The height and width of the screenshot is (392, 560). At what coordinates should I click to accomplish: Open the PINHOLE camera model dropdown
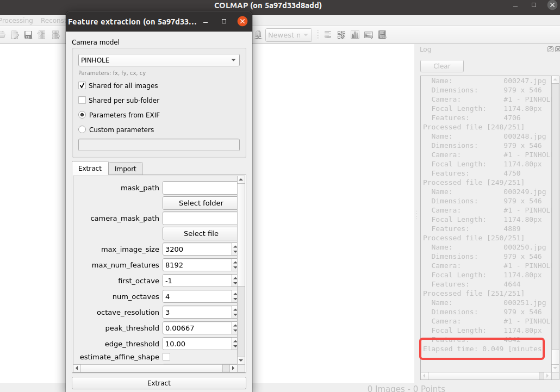pyautogui.click(x=159, y=60)
